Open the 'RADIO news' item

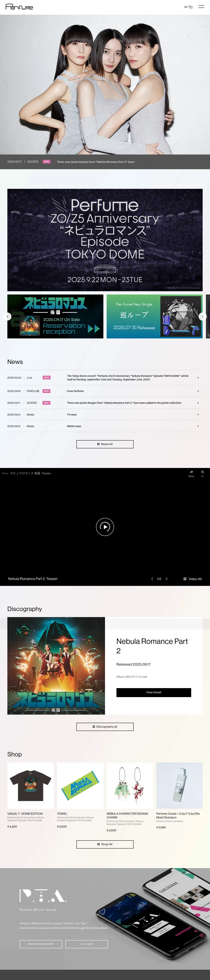pos(105,426)
